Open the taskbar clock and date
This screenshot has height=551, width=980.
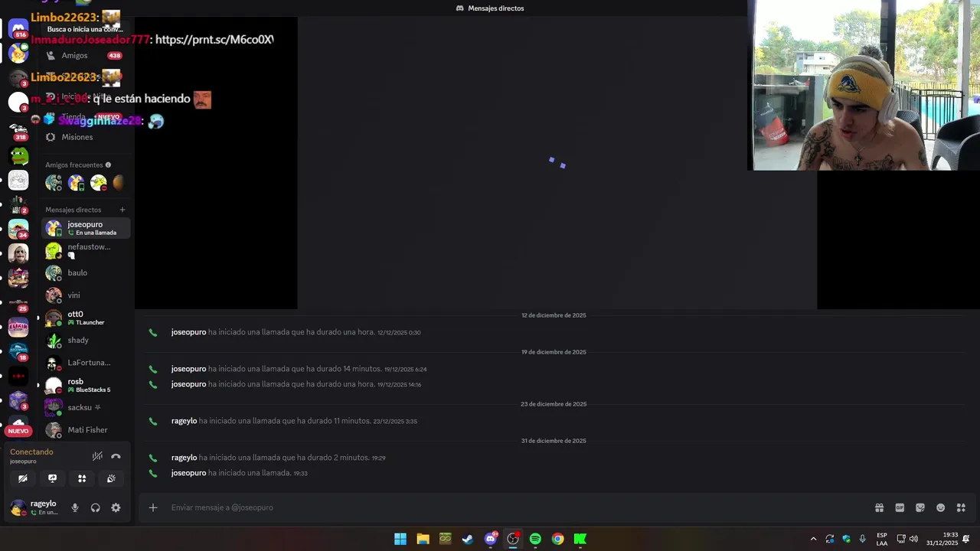[942, 539]
